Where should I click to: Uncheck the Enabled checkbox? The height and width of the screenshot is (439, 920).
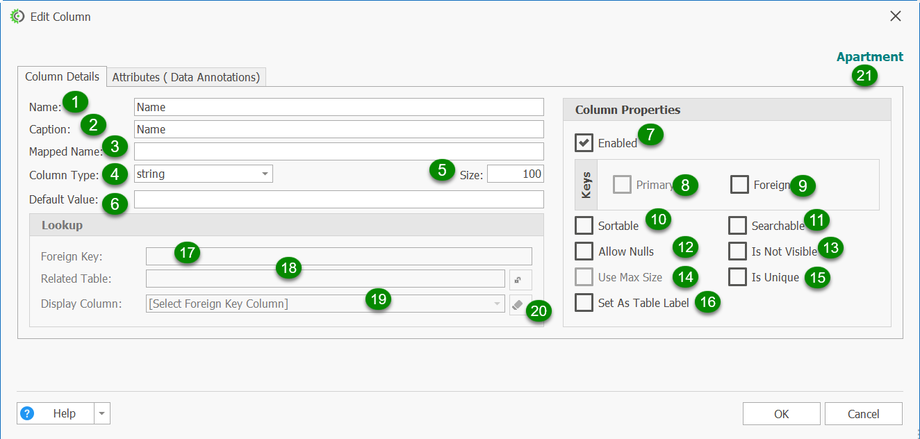pyautogui.click(x=583, y=142)
